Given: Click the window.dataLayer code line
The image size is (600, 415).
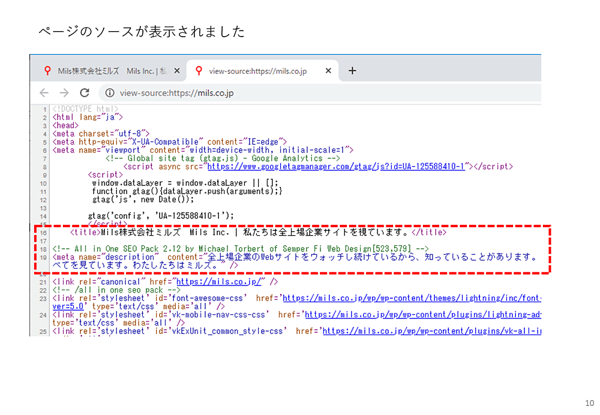Looking at the screenshot, I should click(185, 183).
